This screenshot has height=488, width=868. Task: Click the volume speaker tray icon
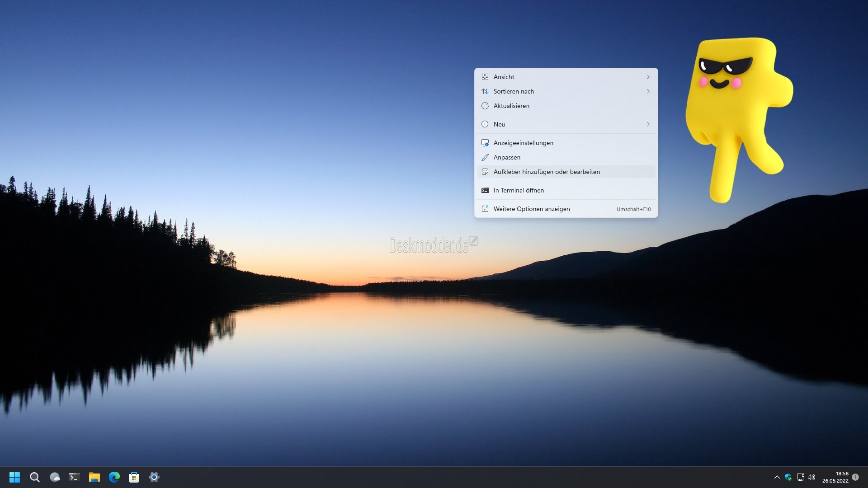(x=811, y=477)
